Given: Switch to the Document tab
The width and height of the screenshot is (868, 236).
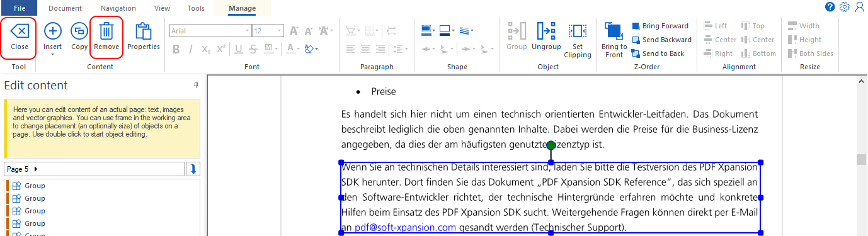Looking at the screenshot, I should pyautogui.click(x=65, y=8).
